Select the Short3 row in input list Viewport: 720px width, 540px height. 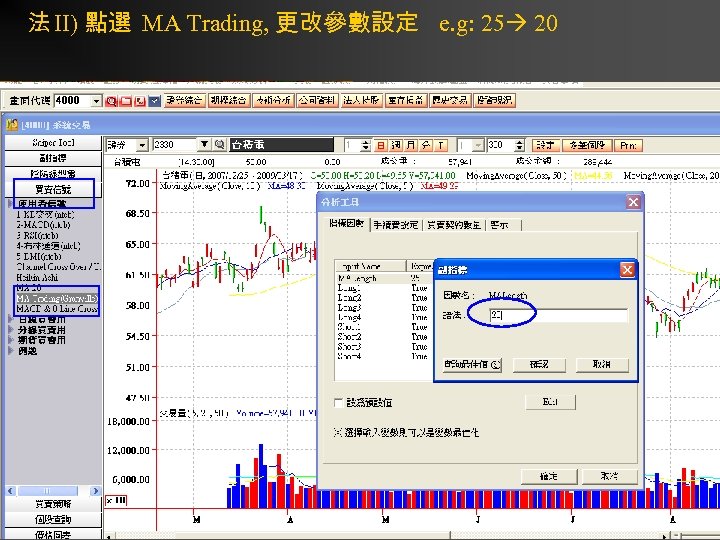coord(383,347)
